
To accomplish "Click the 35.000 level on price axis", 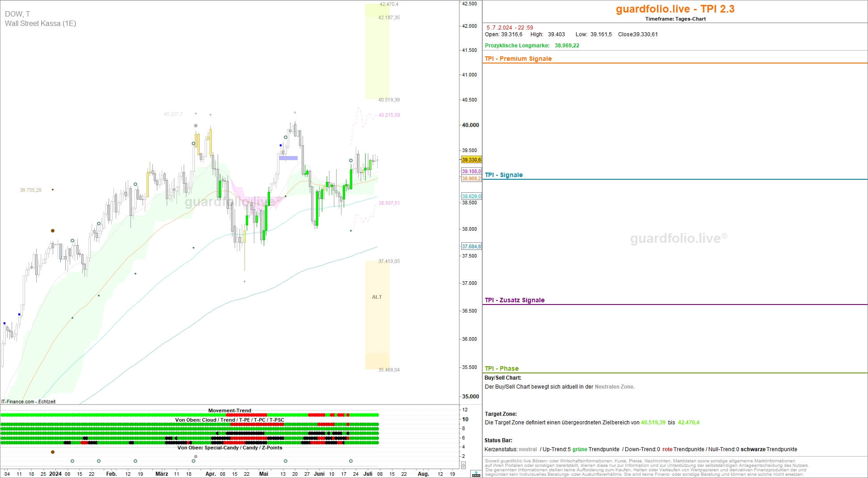I will [470, 397].
